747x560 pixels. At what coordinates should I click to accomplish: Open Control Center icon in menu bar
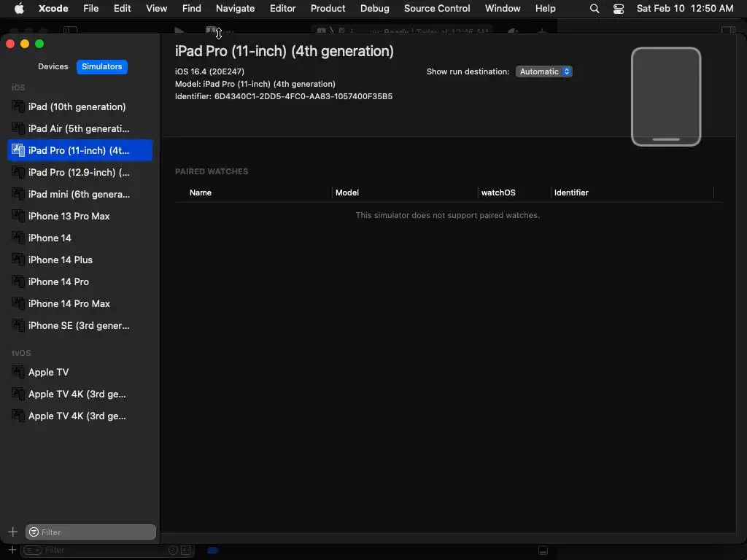tap(619, 8)
